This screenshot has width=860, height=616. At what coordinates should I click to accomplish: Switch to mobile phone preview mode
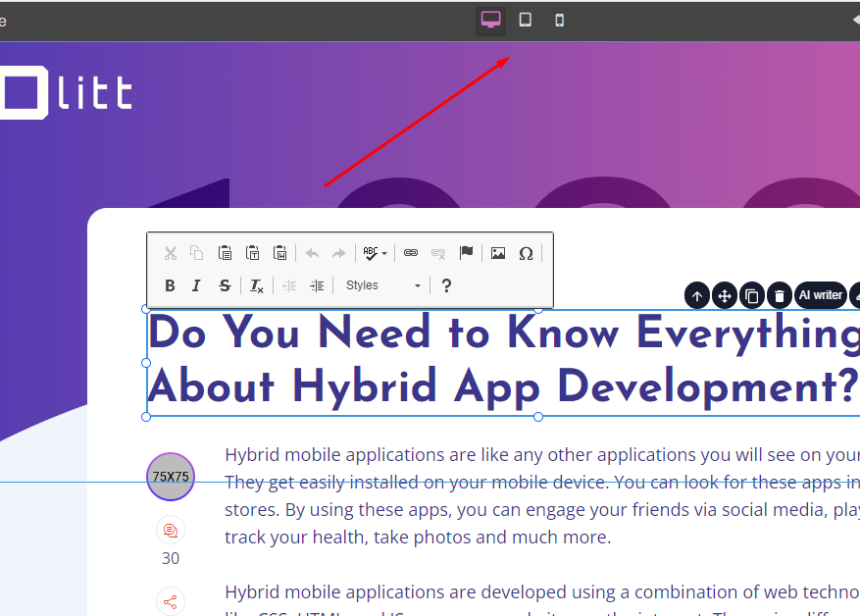(559, 21)
